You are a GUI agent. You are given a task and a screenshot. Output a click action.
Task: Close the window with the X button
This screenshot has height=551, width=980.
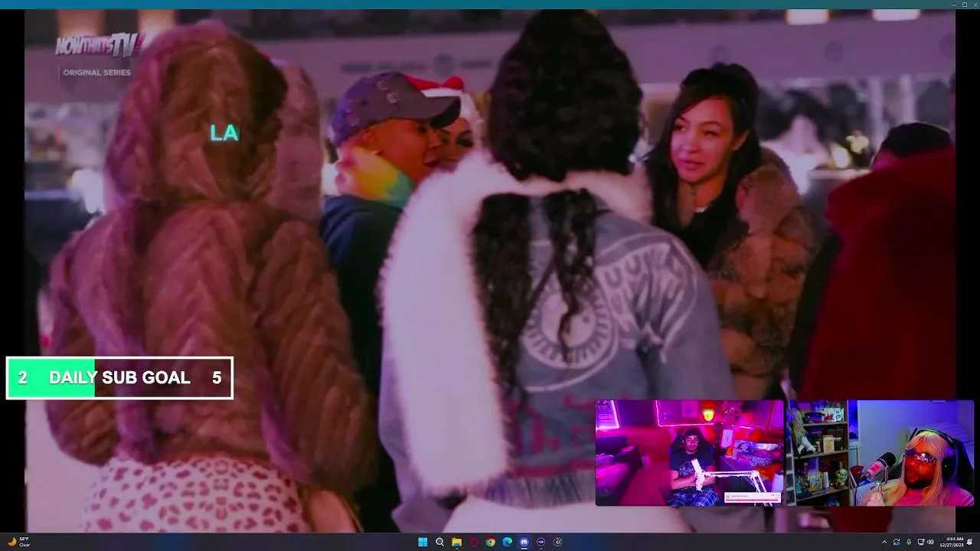[974, 5]
